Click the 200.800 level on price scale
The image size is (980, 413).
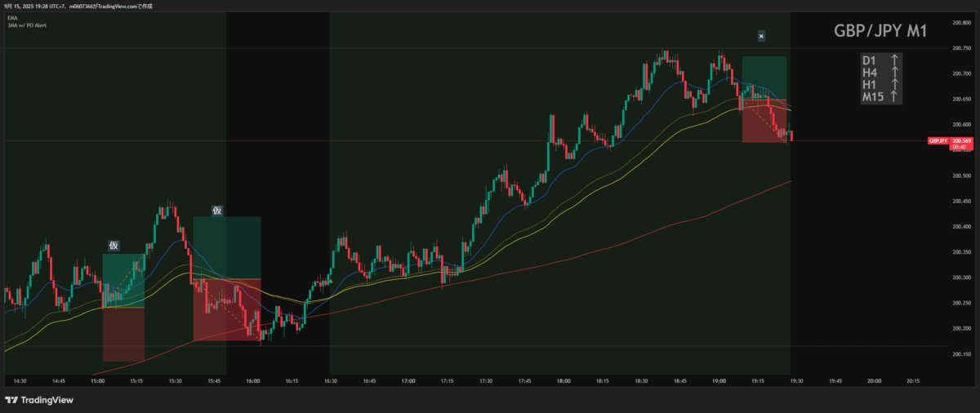click(x=961, y=23)
